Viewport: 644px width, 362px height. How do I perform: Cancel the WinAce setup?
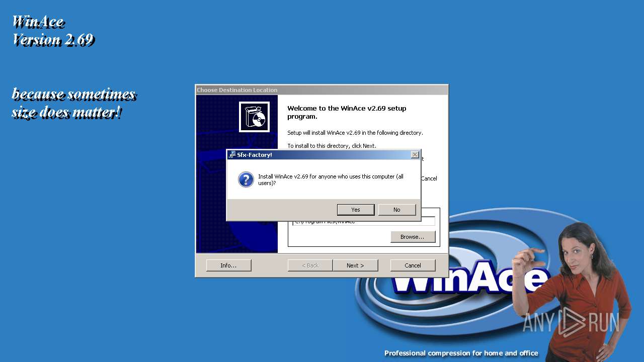(413, 265)
